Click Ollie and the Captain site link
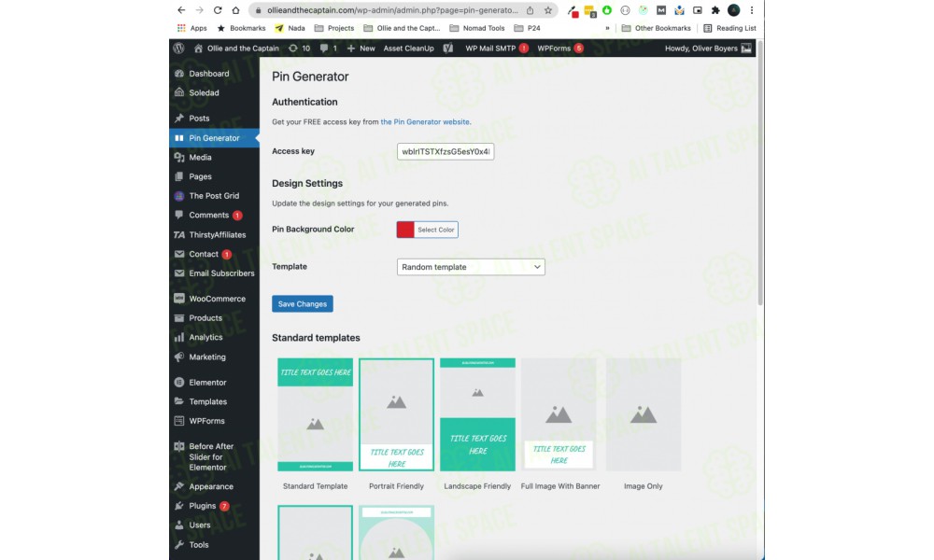 click(236, 49)
